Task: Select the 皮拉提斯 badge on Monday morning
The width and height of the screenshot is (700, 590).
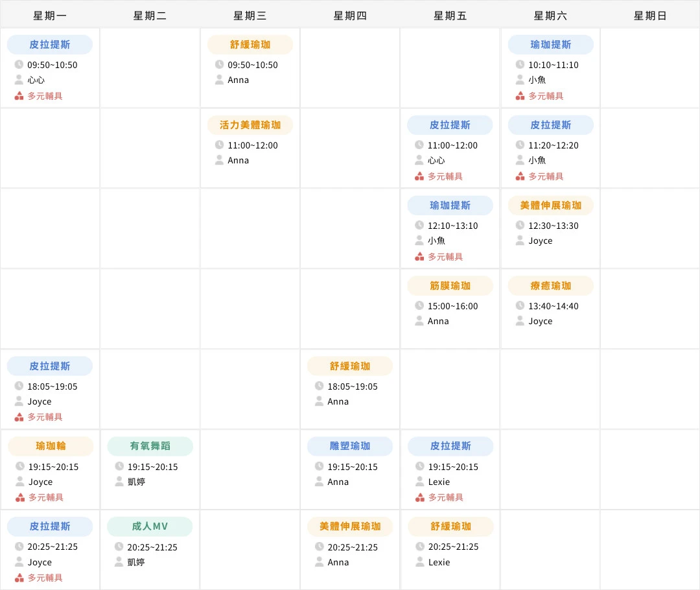Action: (50, 44)
